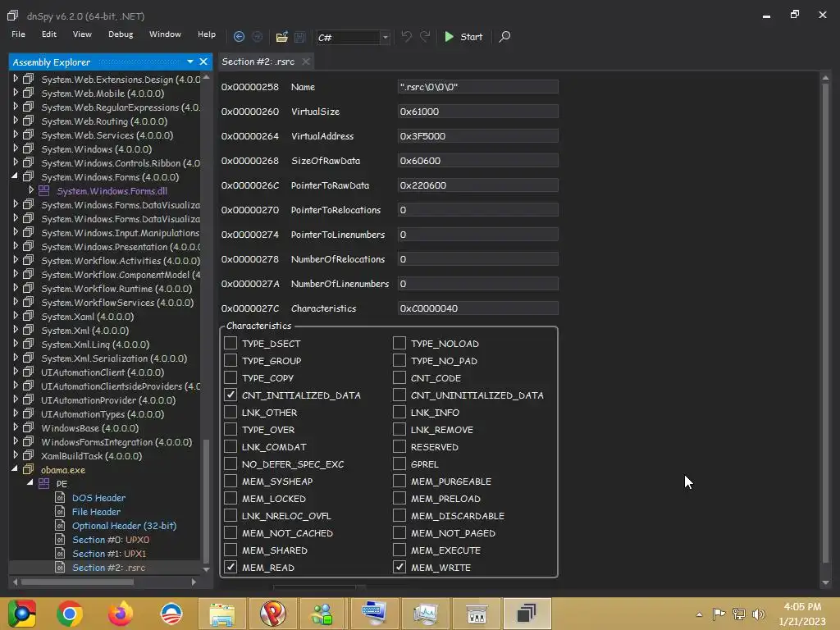840x630 pixels.
Task: Close the Section #2: .rsrc tab
Action: click(306, 62)
